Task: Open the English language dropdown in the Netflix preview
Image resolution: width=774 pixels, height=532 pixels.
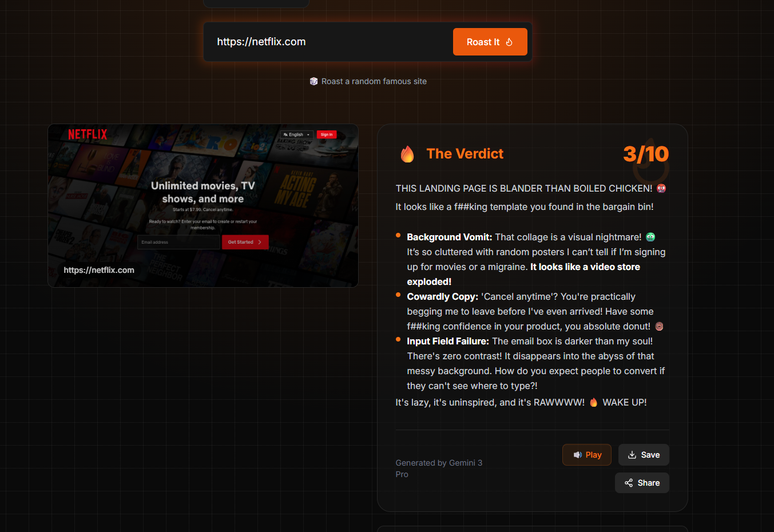Action: 296,134
